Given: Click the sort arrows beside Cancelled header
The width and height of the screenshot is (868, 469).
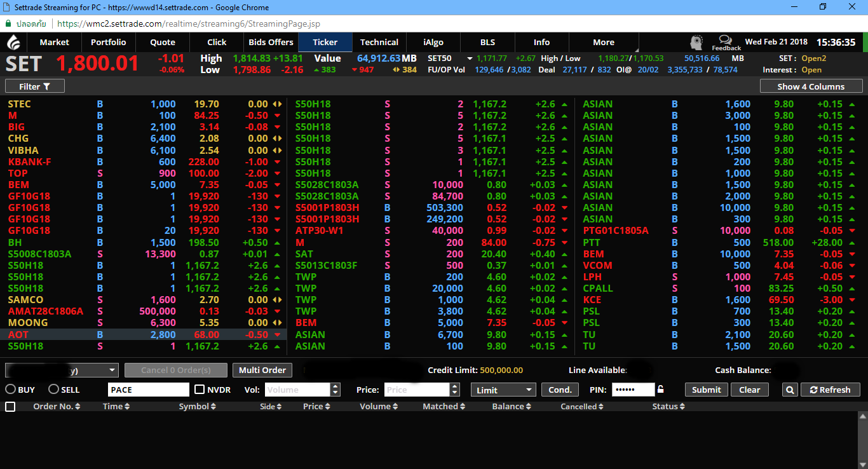Looking at the screenshot, I should (x=601, y=407).
